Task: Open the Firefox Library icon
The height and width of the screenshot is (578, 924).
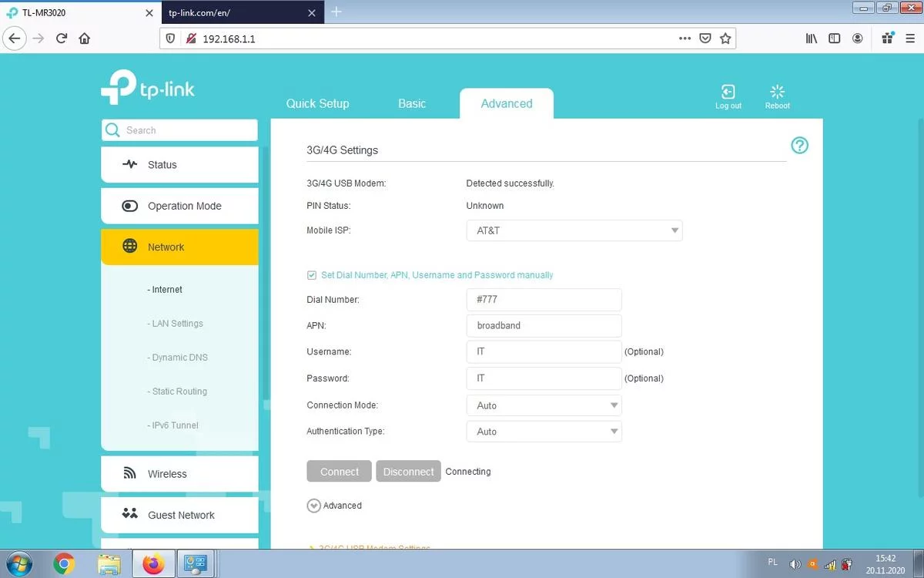Action: point(811,38)
